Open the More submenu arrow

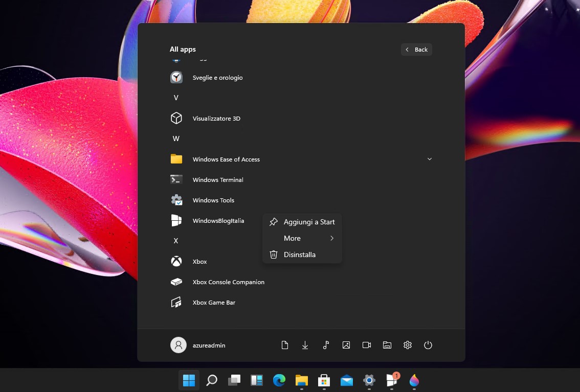pos(332,238)
